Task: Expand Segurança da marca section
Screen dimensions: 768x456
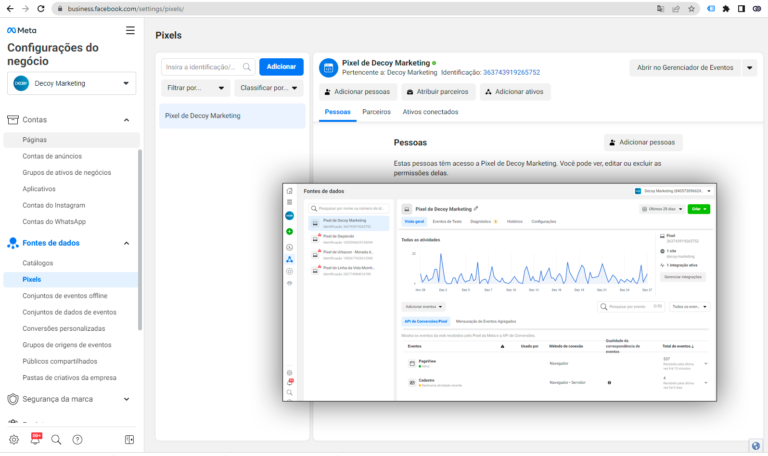Action: (126, 399)
